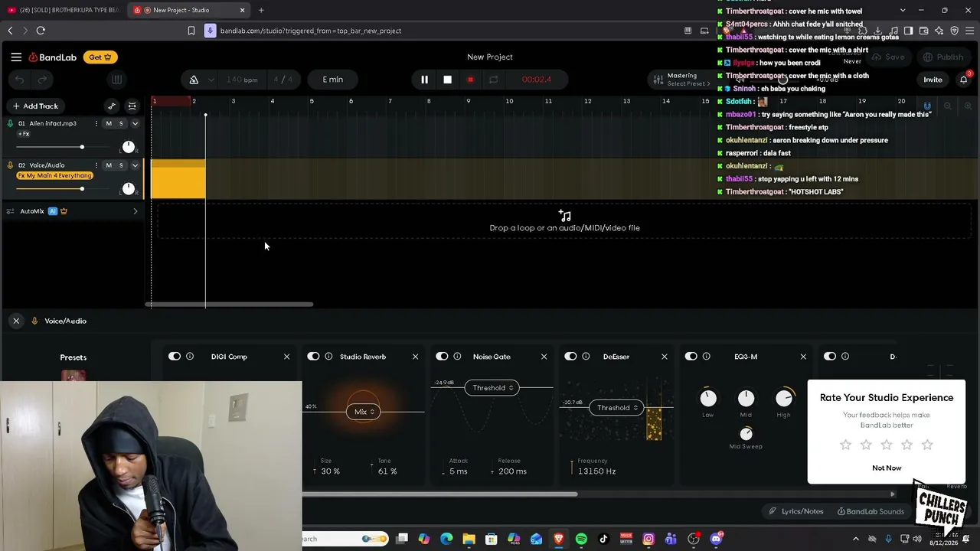This screenshot has width=980, height=551.
Task: Click the Invite button
Action: 933,80
